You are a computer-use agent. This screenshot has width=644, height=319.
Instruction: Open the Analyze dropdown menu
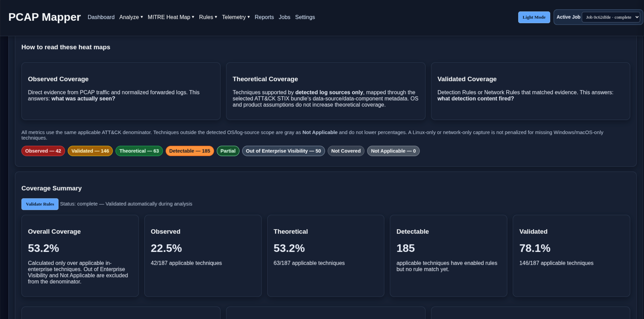(131, 17)
